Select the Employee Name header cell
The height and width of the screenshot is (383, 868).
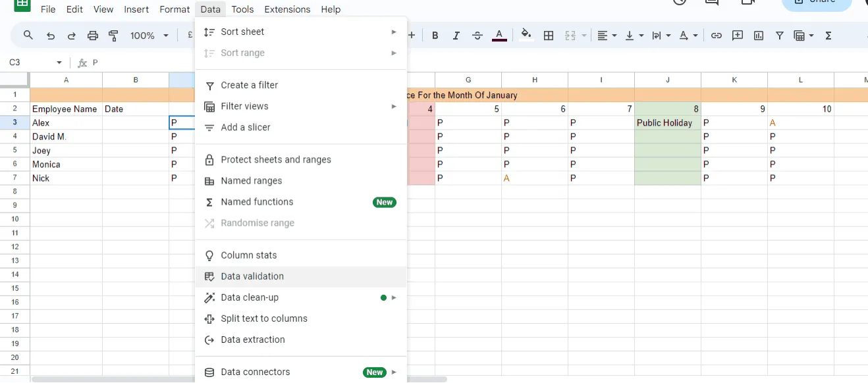pyautogui.click(x=66, y=109)
